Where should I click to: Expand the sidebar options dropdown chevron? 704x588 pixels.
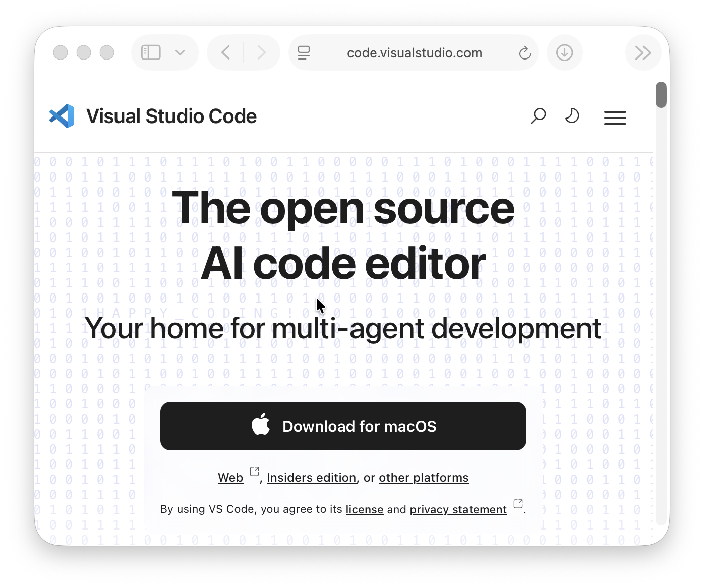pyautogui.click(x=180, y=52)
